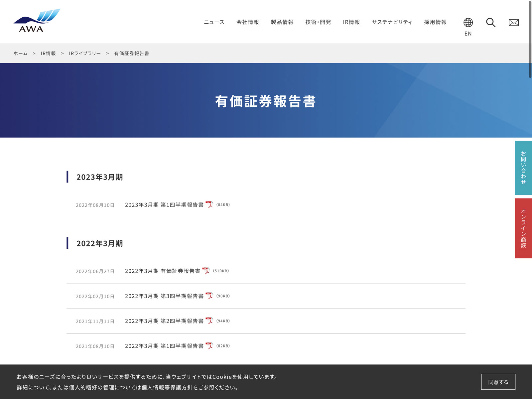The image size is (532, 399).
Task: Click the 2021年08月10日 date text
Action: coord(95,346)
